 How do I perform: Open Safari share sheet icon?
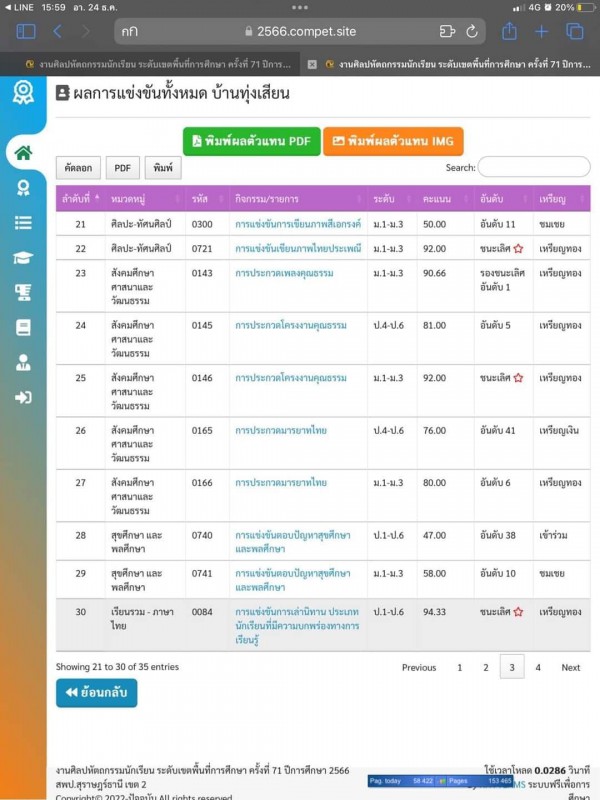tap(509, 31)
